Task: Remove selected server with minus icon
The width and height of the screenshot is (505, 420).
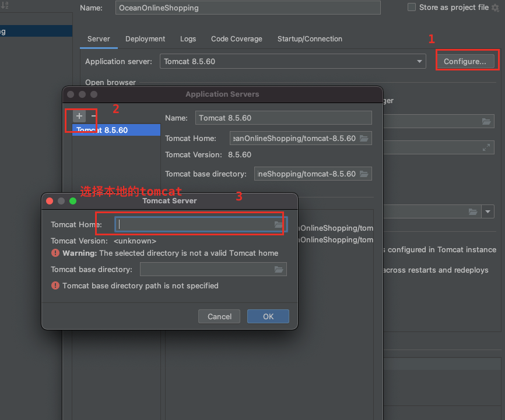Action: pyautogui.click(x=93, y=116)
